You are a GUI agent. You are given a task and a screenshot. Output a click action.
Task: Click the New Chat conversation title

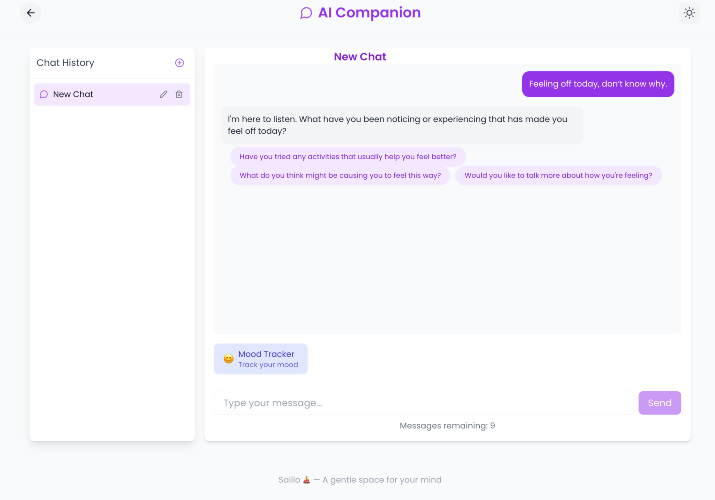pyautogui.click(x=360, y=57)
